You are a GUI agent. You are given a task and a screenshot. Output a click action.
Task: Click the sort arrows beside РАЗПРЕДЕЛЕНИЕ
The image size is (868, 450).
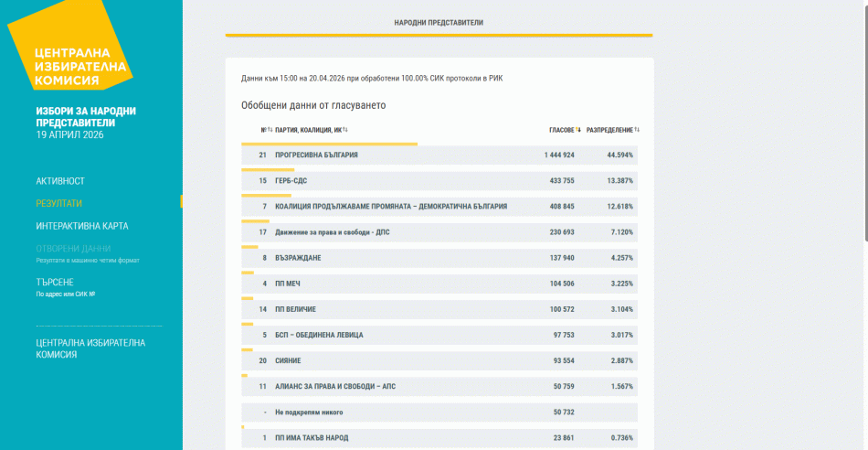[637, 130]
